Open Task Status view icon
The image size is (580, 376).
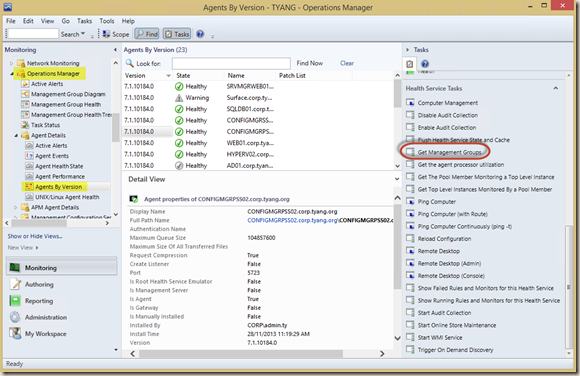[x=25, y=125]
